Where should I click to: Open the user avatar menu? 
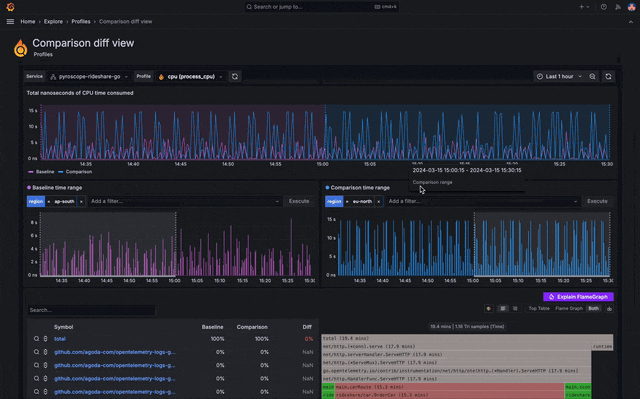coord(631,7)
